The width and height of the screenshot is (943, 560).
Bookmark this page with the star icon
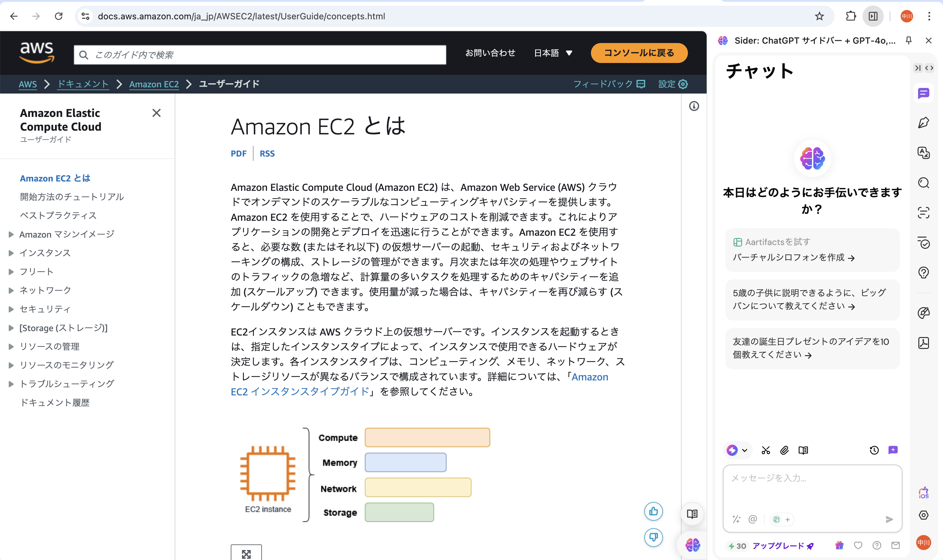819,16
